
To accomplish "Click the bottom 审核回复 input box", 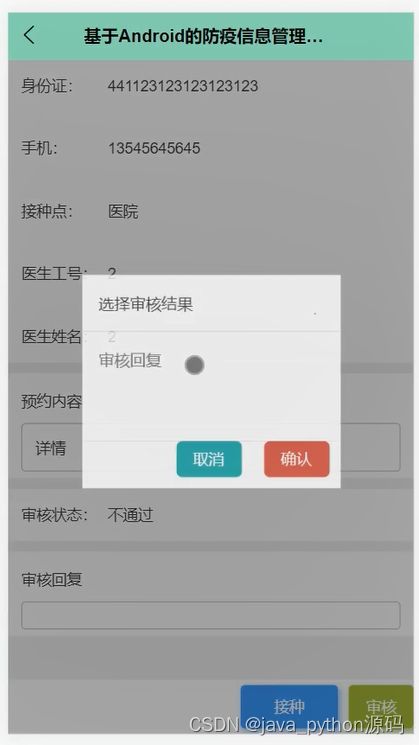I will pyautogui.click(x=211, y=615).
